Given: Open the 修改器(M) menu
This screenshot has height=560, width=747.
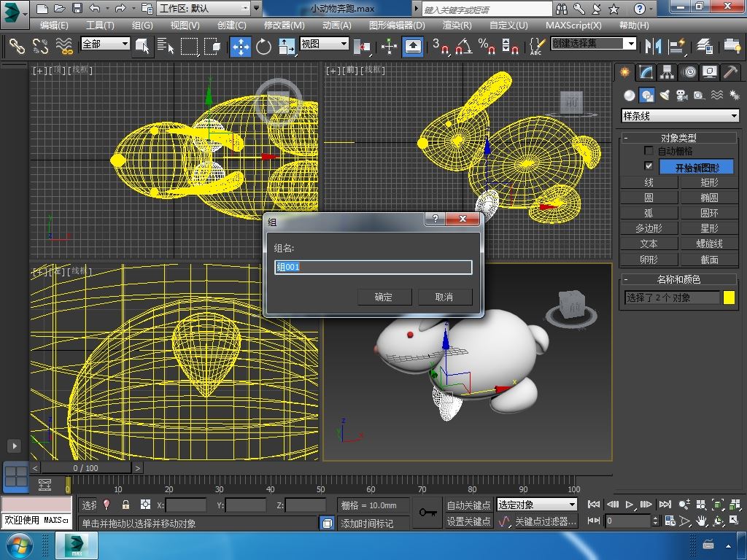Looking at the screenshot, I should tap(284, 26).
